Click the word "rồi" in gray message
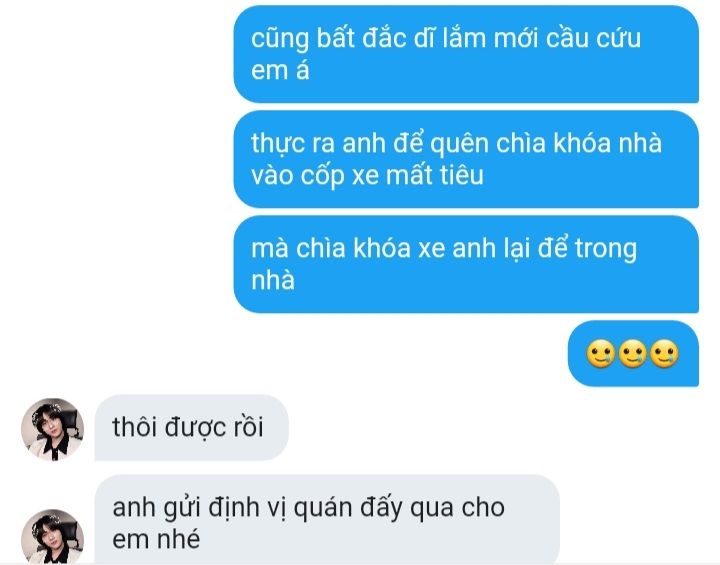Image resolution: width=720 pixels, height=565 pixels. click(x=248, y=427)
